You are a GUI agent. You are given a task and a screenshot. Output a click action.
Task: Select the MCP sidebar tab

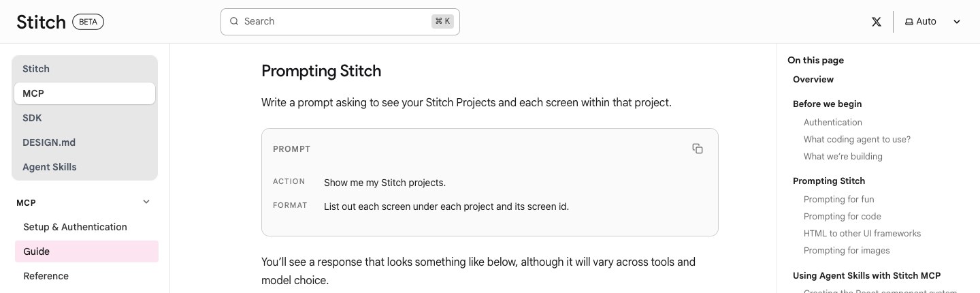[x=84, y=93]
